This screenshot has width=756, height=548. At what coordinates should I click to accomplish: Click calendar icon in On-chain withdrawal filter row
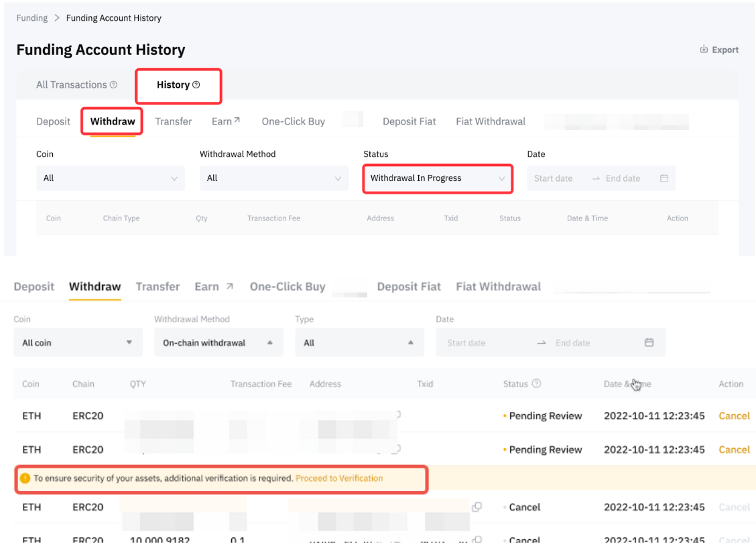pyautogui.click(x=649, y=342)
